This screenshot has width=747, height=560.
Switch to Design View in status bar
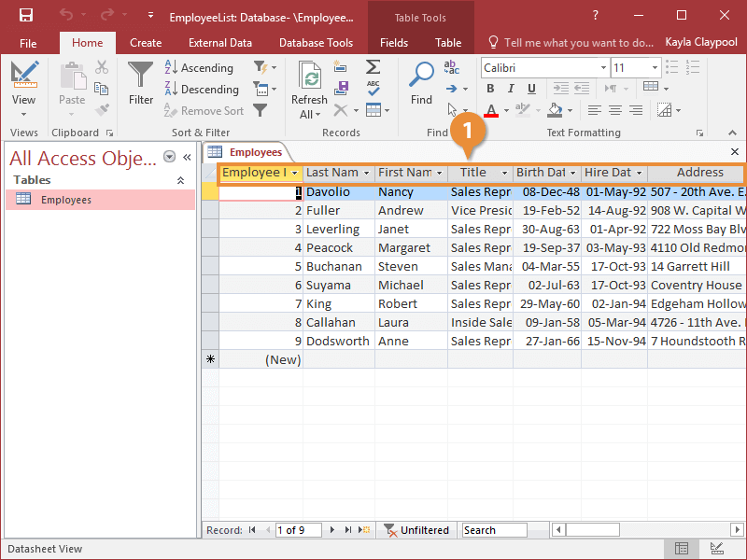click(x=716, y=549)
